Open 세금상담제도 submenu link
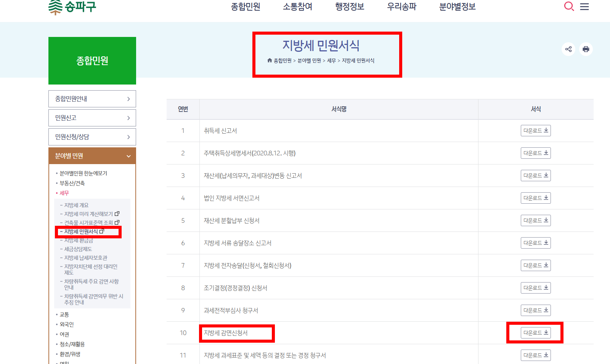610x364 pixels. [78, 249]
